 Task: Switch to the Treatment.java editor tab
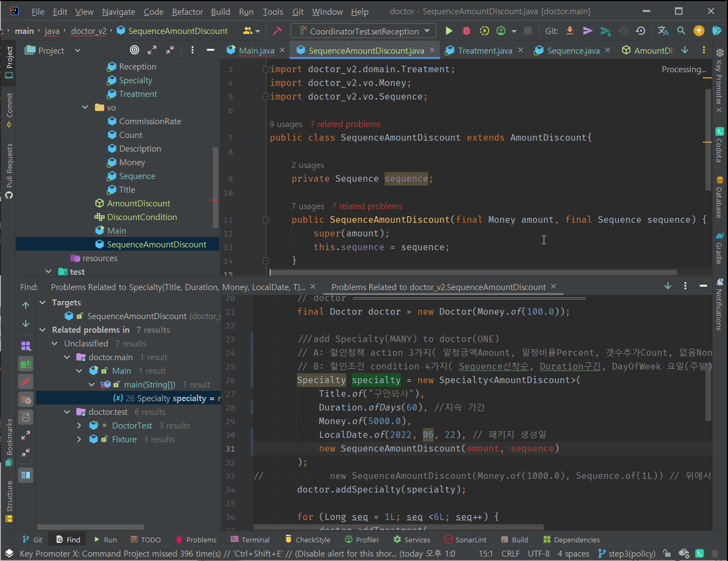(485, 50)
